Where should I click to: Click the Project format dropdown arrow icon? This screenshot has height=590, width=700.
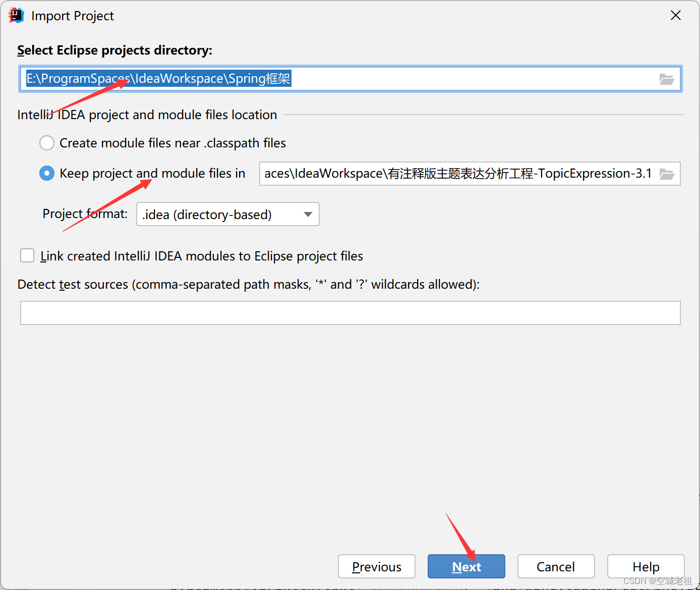tap(308, 214)
